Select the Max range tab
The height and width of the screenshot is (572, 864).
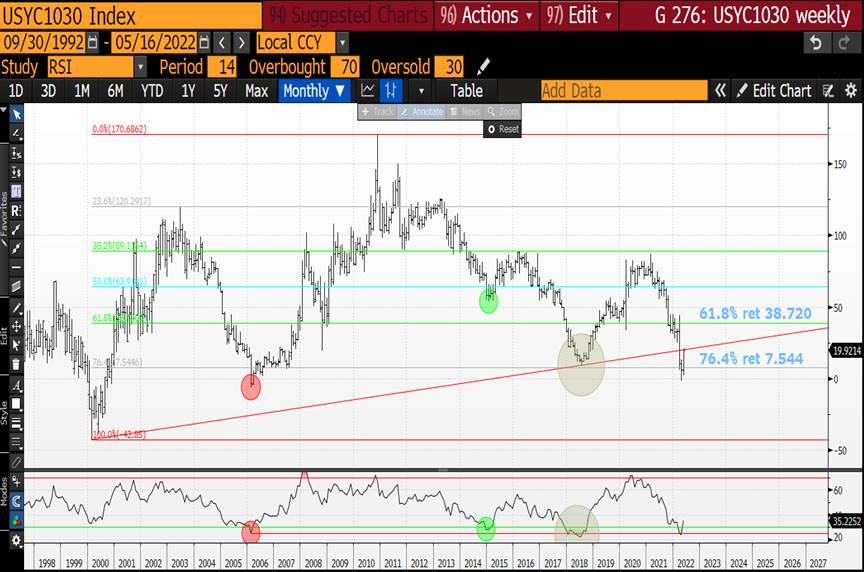click(257, 90)
